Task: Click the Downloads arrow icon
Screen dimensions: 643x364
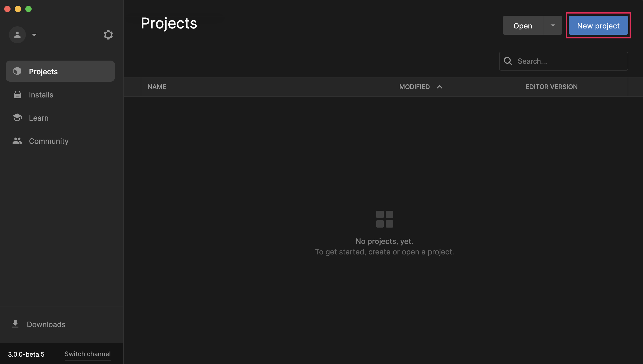Action: [x=15, y=324]
